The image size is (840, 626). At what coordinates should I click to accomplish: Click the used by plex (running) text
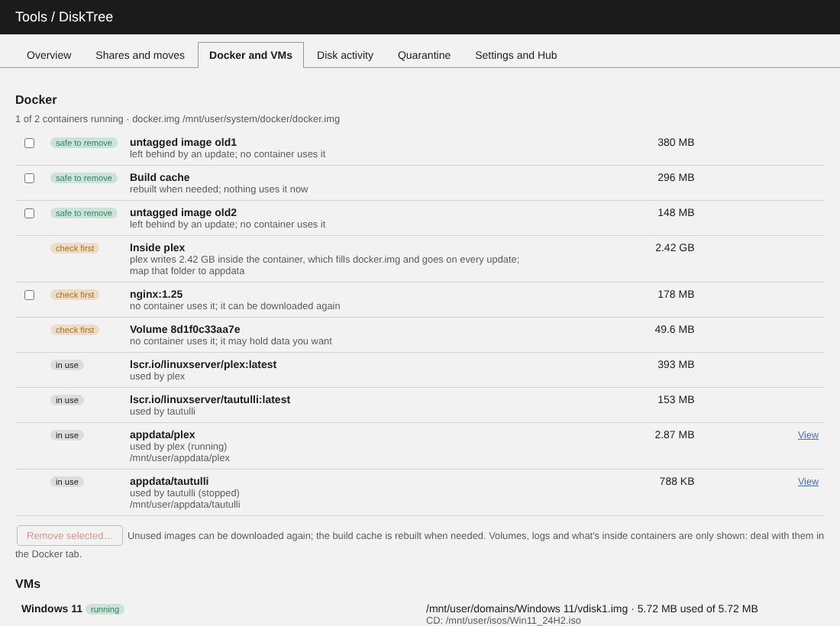point(179,446)
